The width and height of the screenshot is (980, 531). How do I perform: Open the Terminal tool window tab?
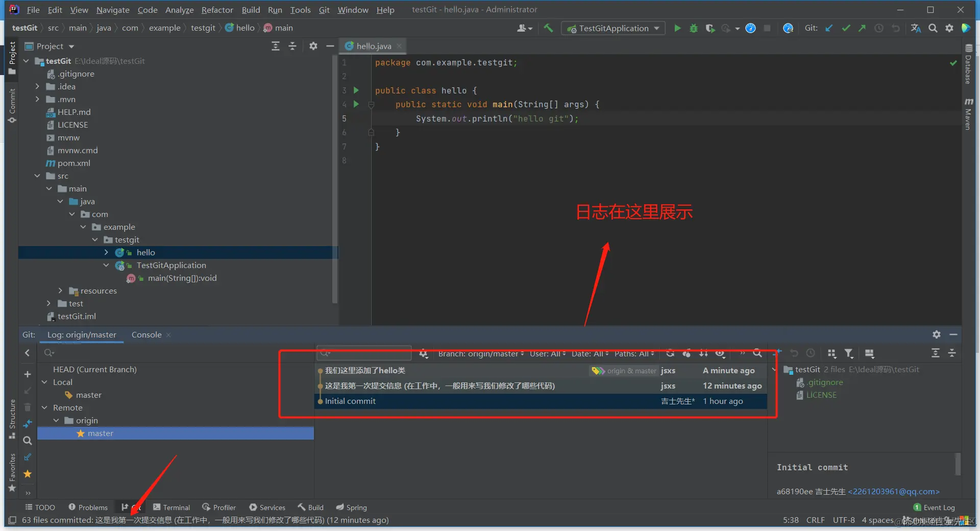(171, 507)
